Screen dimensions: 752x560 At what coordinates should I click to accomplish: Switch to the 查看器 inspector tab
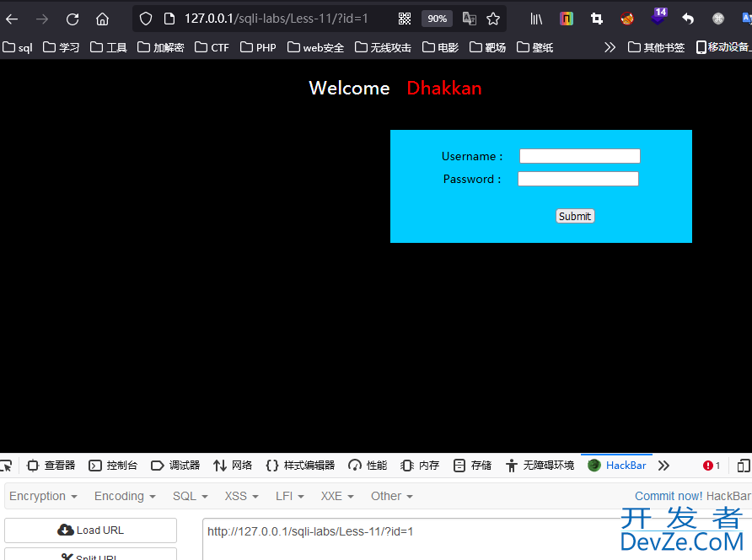[51, 466]
